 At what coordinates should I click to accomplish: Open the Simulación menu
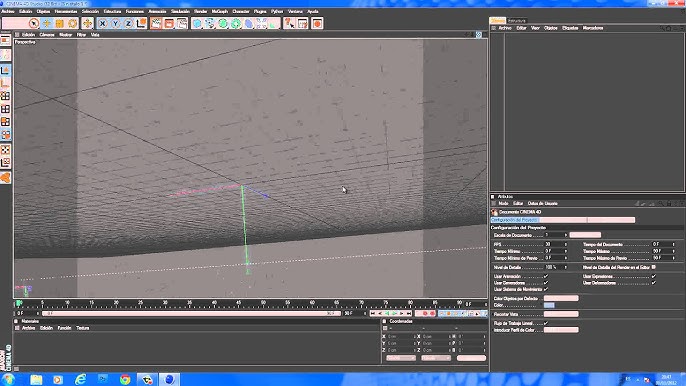coord(180,11)
